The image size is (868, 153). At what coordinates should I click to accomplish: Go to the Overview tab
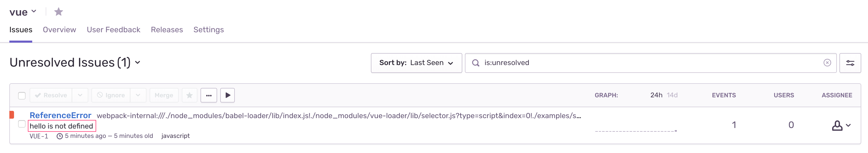click(x=59, y=30)
